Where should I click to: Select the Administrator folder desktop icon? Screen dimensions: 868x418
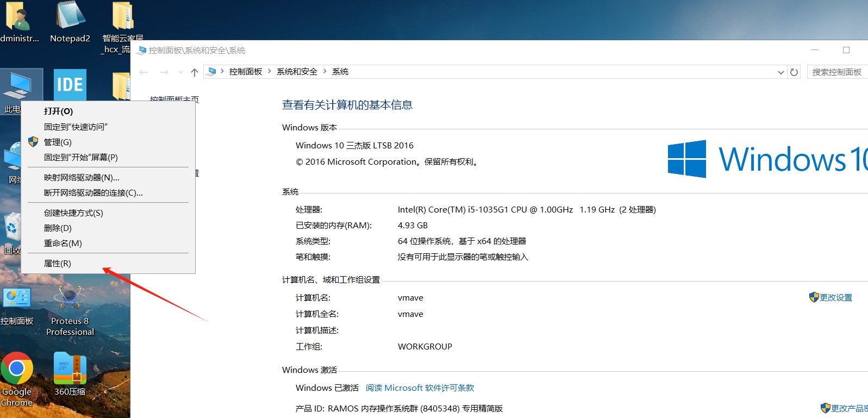pyautogui.click(x=18, y=22)
